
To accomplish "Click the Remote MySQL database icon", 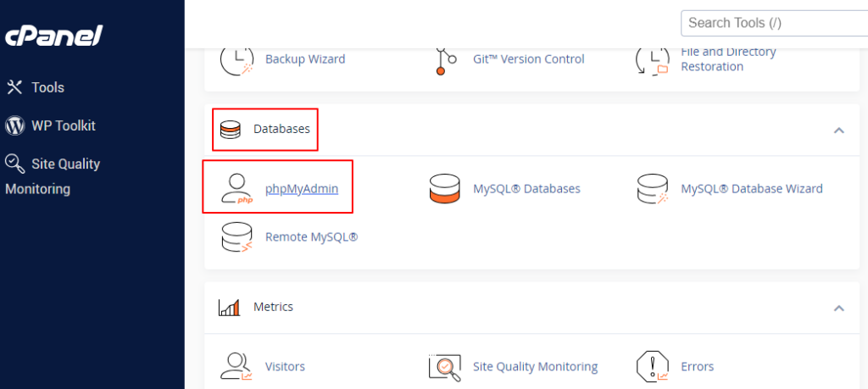I will pos(237,237).
